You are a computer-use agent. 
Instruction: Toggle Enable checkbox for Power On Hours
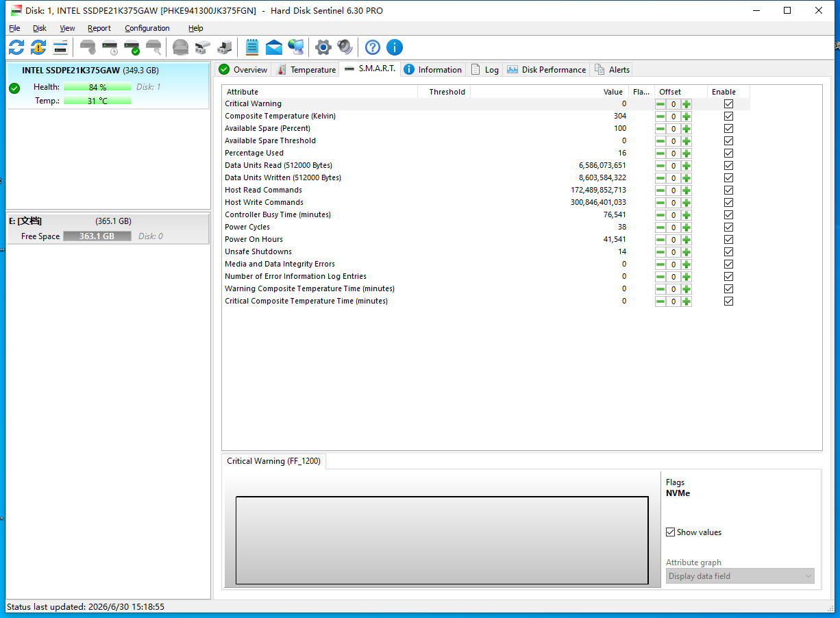728,240
